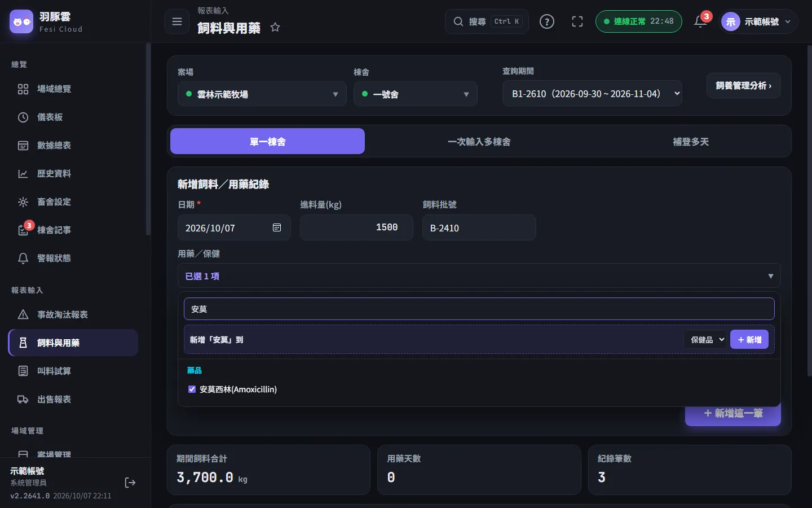Screen dimensions: 812x508
Task: Open the calendar picker in the date field
Action: (x=277, y=227)
